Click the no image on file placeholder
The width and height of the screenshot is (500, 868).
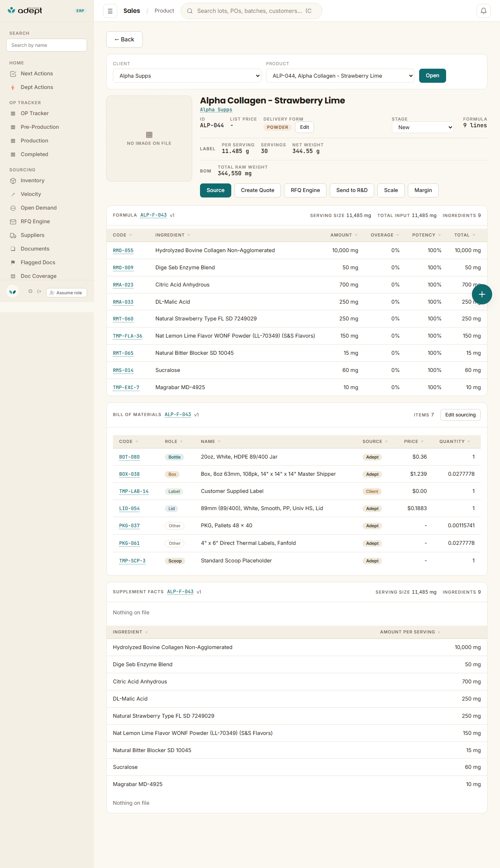(149, 139)
